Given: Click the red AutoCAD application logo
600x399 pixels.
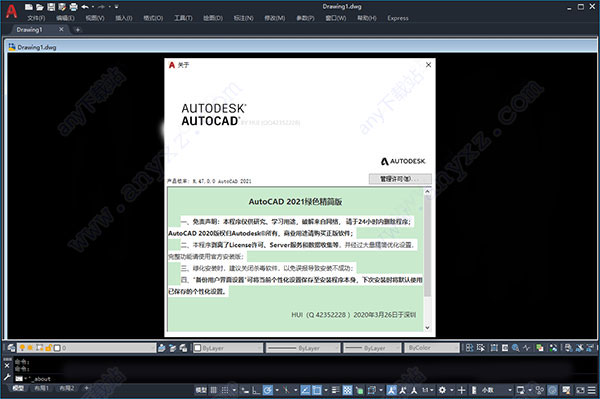Looking at the screenshot, I should (11, 11).
